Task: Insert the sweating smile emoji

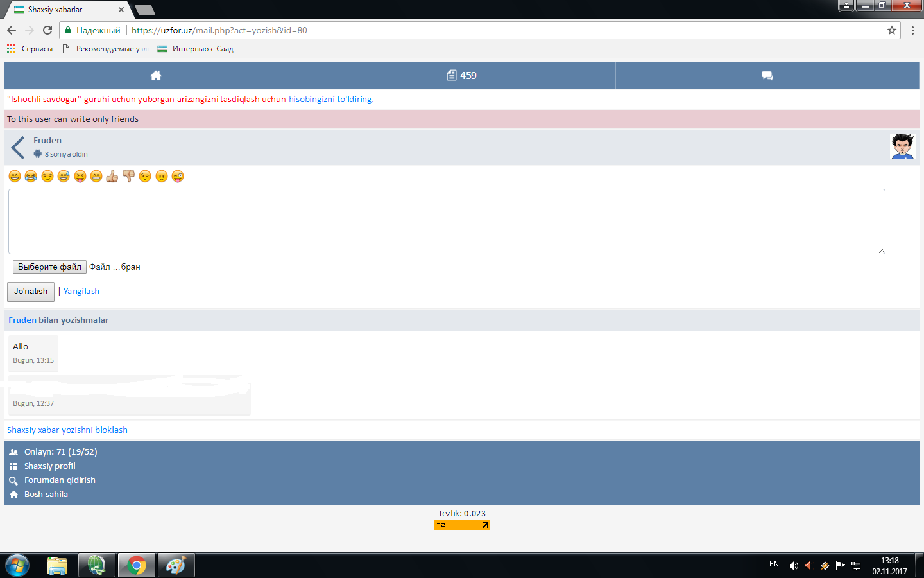Action: click(64, 177)
